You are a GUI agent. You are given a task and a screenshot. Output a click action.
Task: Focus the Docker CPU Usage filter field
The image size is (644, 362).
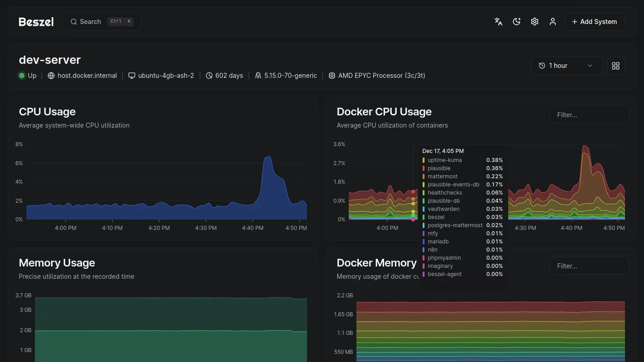tap(589, 115)
